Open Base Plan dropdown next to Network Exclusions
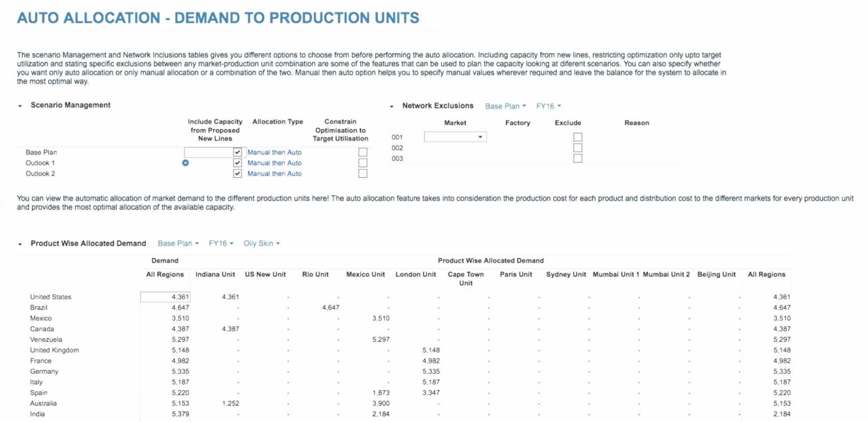This screenshot has width=868, height=422. coord(505,106)
